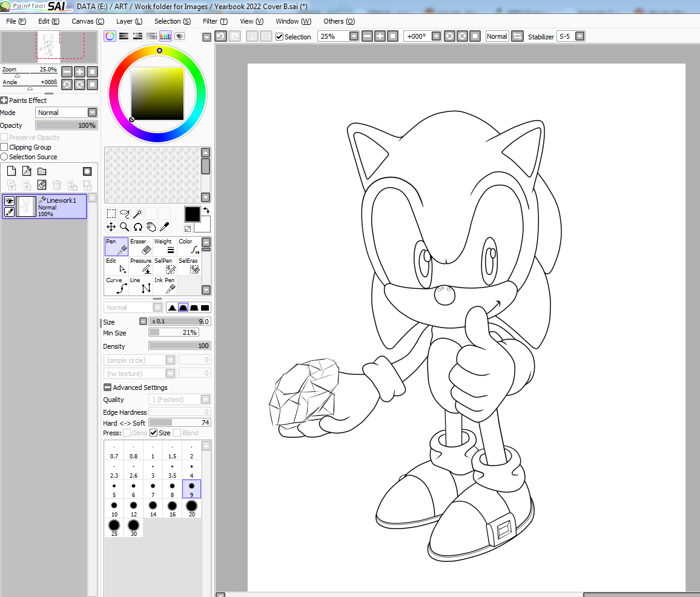
Task: Open the +000° rotation angle dropdown
Action: 437,36
